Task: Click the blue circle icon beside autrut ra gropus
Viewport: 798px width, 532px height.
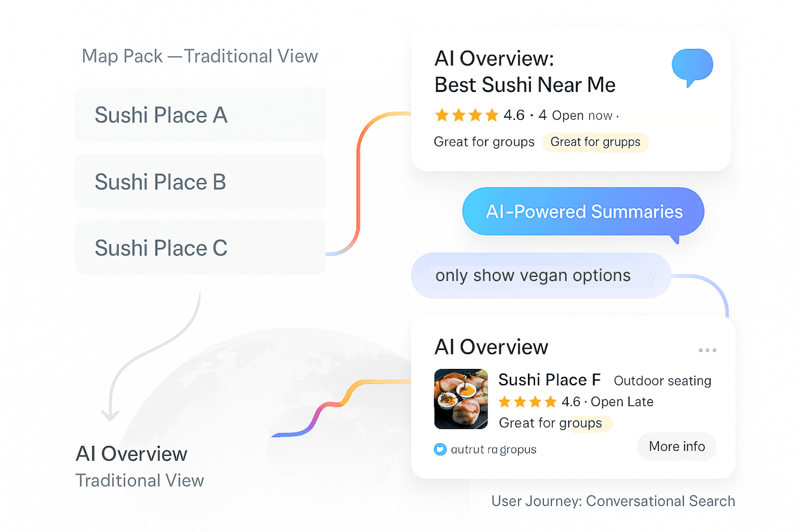Action: pos(440,449)
